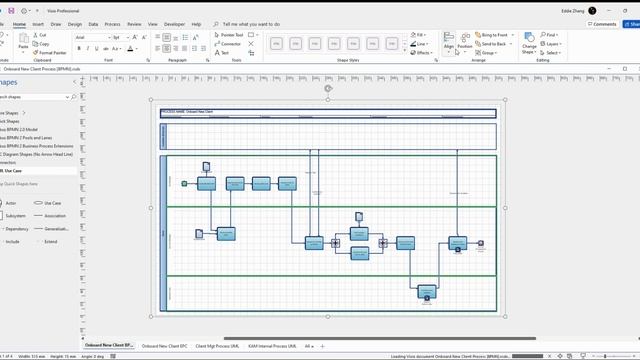Click Send to Back
The width and height of the screenshot is (640, 360).
tap(491, 44)
